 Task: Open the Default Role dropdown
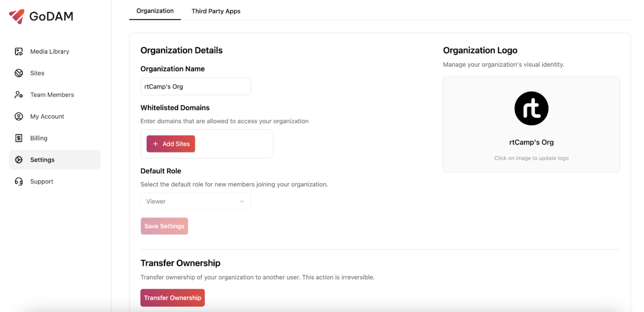tap(195, 201)
